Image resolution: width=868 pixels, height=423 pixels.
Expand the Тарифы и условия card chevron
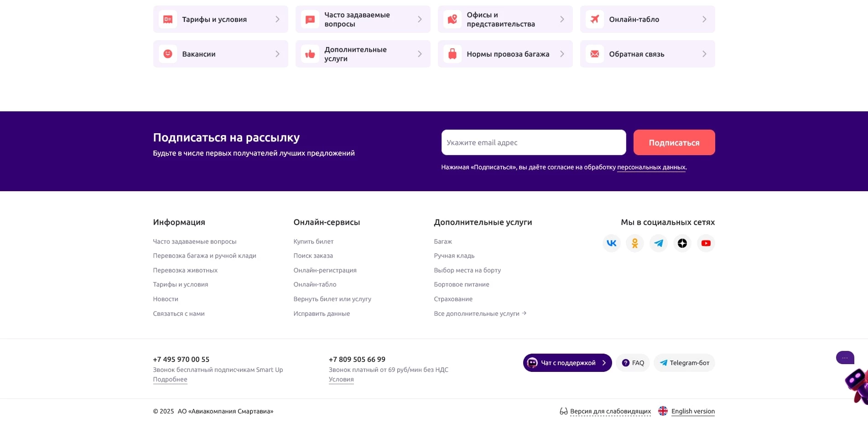point(277,19)
